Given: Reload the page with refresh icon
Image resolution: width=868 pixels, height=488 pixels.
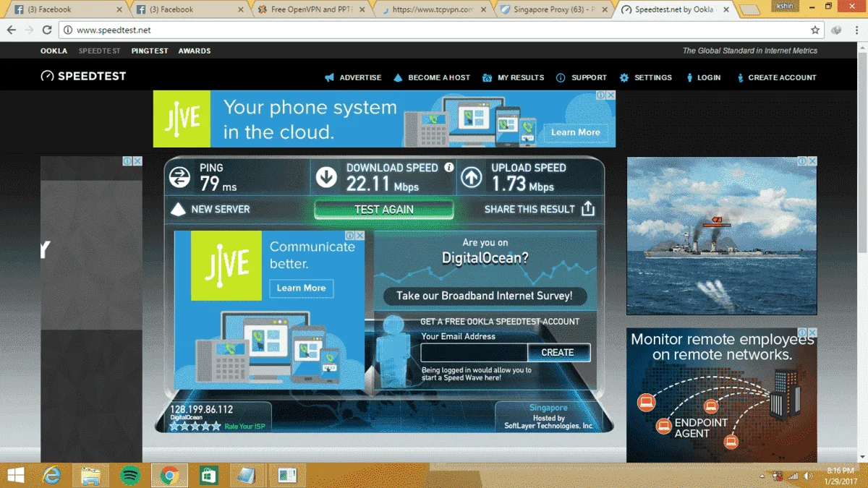Looking at the screenshot, I should pyautogui.click(x=47, y=30).
